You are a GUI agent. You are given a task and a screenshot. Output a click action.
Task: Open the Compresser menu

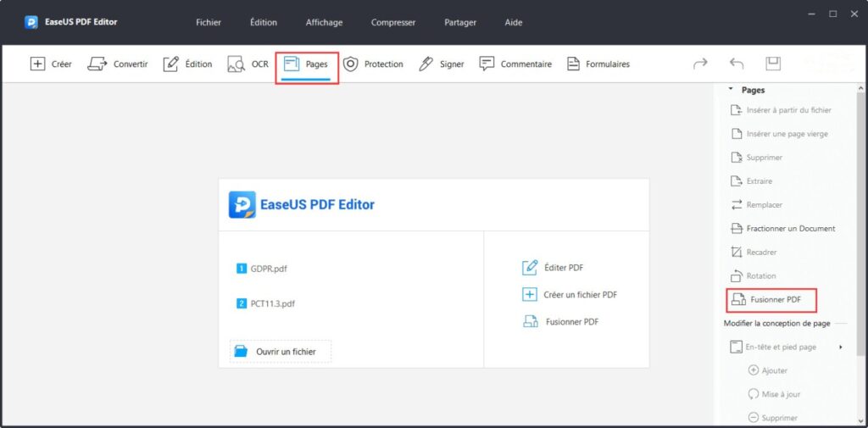click(x=393, y=23)
